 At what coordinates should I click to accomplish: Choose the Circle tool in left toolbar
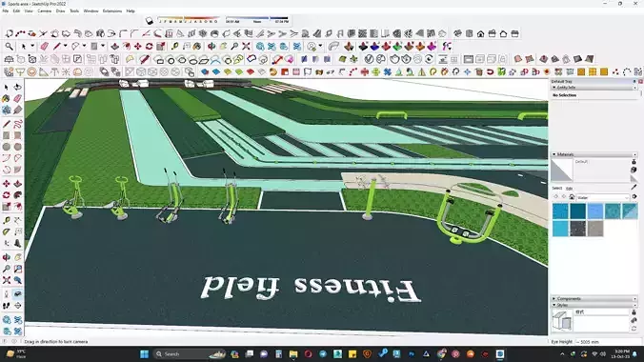pos(6,147)
